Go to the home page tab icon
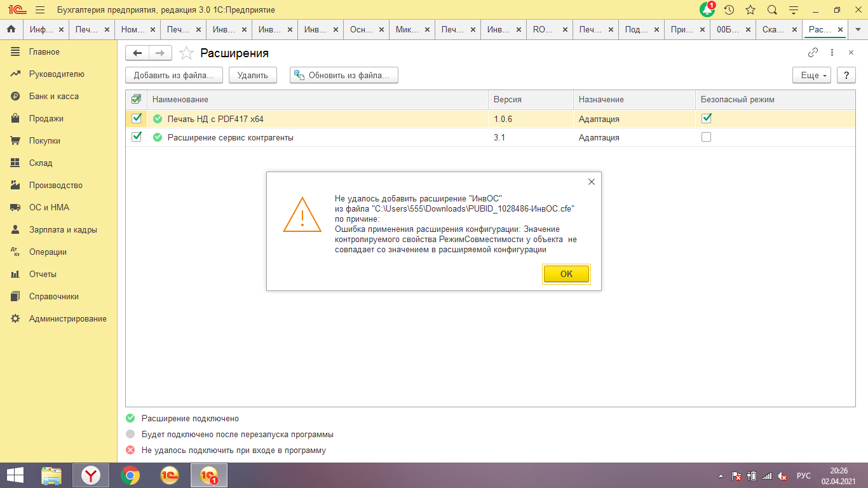Screen dimensions: 868x488 11,29
